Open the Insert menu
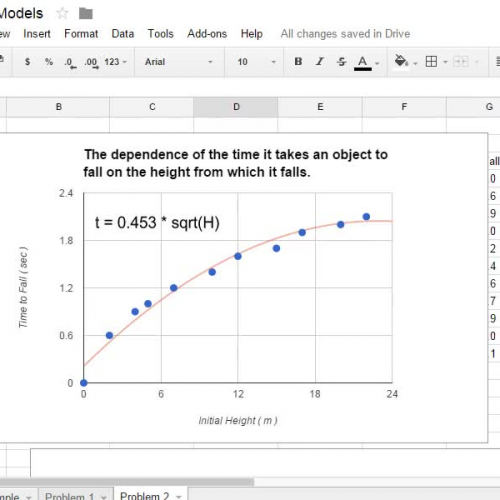Image resolution: width=500 pixels, height=500 pixels. 37,34
